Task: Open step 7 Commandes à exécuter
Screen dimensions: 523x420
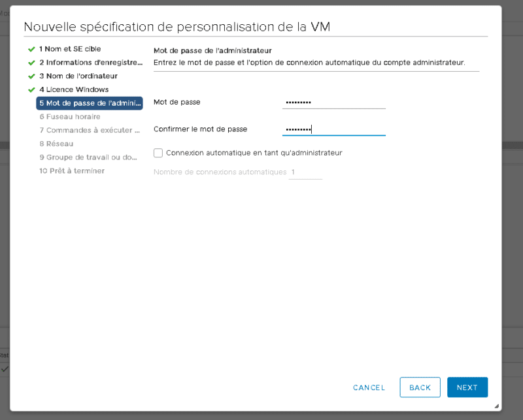Action: [x=90, y=130]
